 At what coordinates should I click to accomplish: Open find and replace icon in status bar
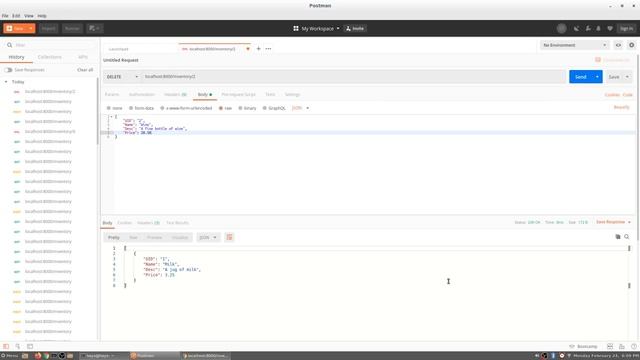(18, 346)
